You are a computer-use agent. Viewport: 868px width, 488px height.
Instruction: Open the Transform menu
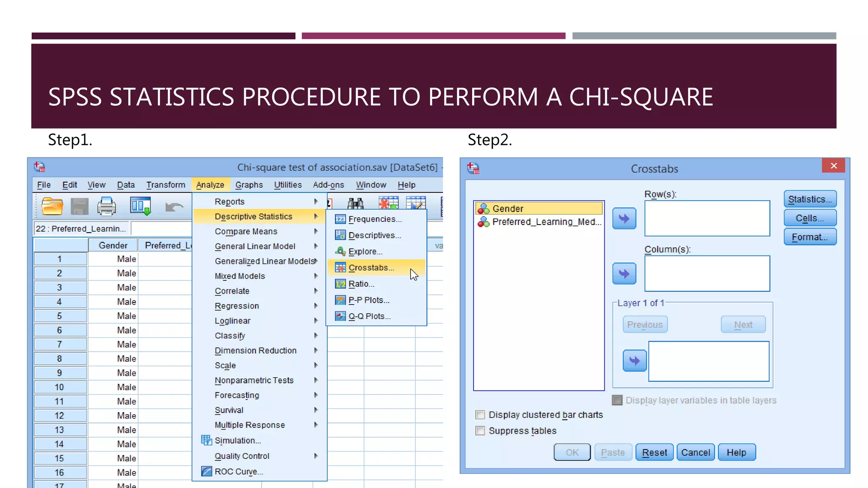(x=166, y=185)
